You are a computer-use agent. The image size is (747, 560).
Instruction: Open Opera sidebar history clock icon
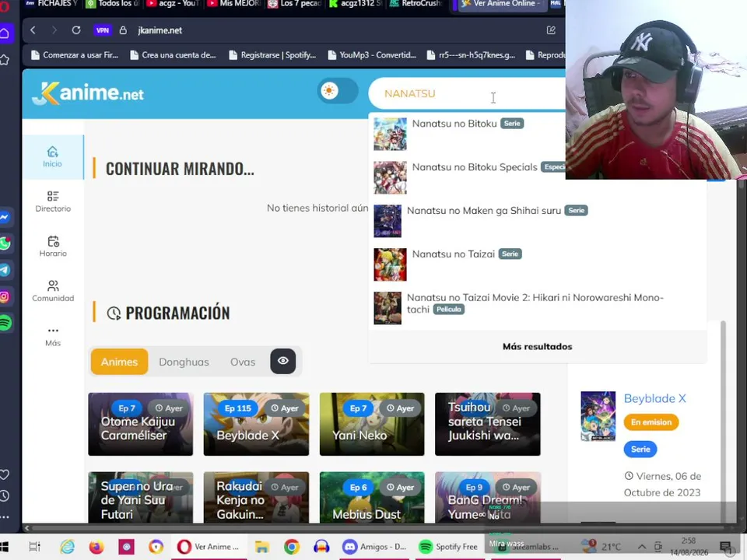(5, 495)
